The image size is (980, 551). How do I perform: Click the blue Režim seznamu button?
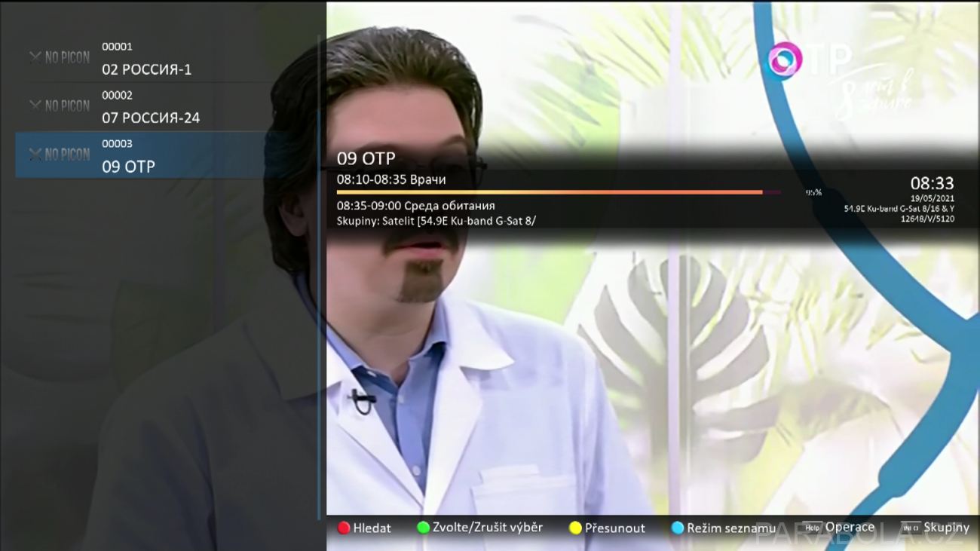coord(678,528)
